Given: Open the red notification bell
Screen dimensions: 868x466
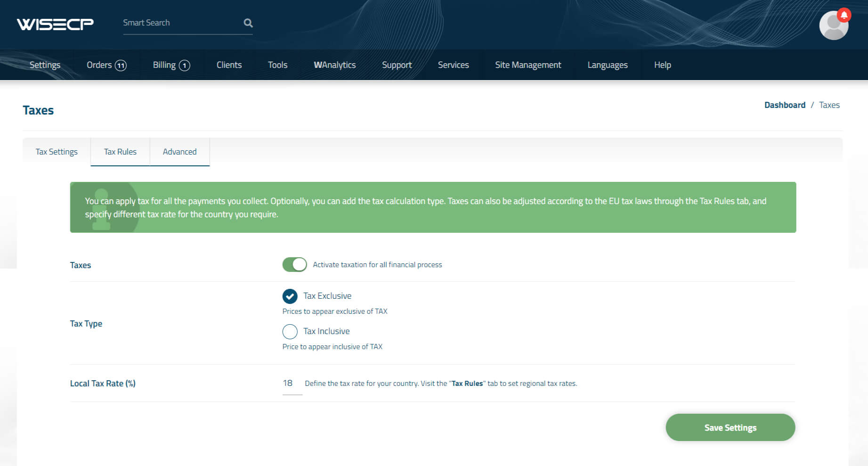Looking at the screenshot, I should [x=844, y=15].
